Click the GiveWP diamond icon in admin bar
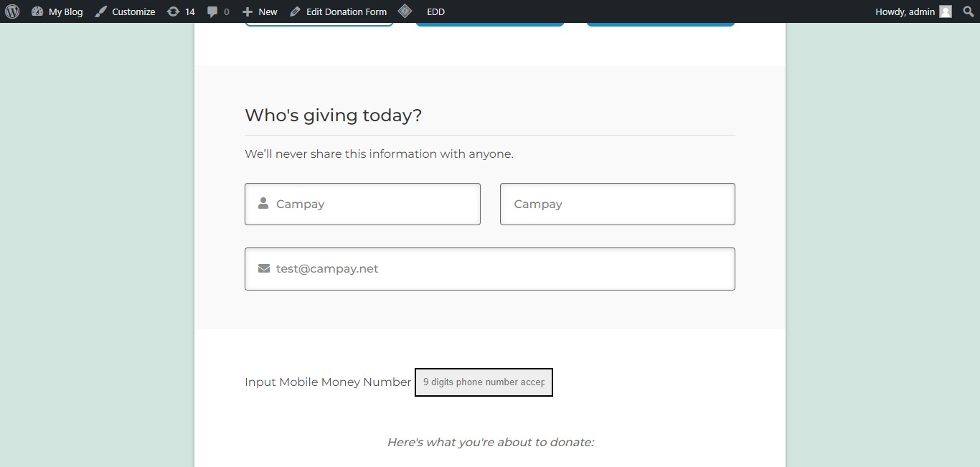980x467 pixels. point(405,11)
